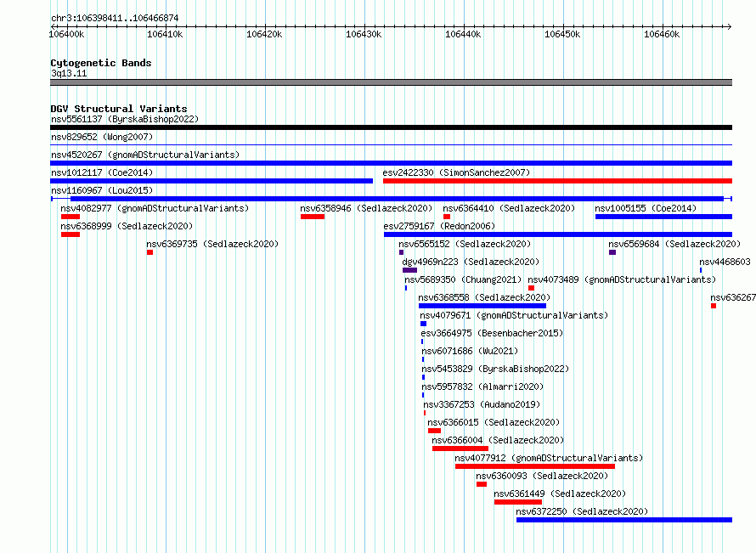Select blue nsv4079671 variant marker
The image size is (756, 553).
click(x=423, y=324)
